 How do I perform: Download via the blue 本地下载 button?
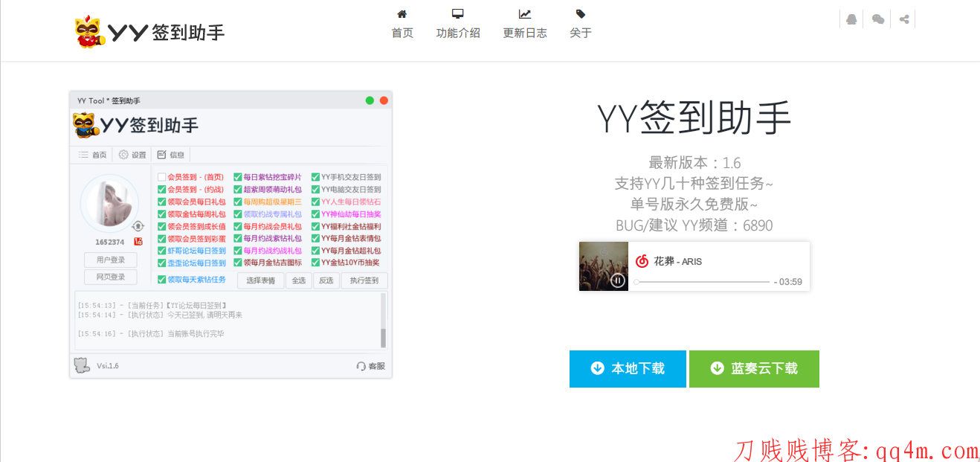tap(628, 369)
